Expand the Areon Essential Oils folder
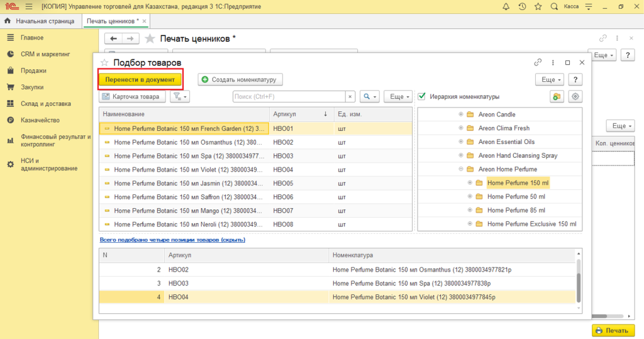 [461, 142]
